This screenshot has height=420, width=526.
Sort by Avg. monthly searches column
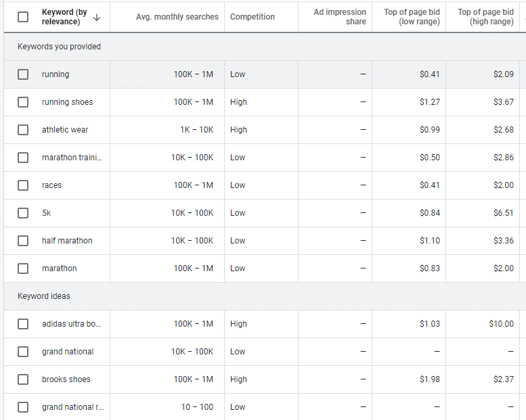(177, 17)
